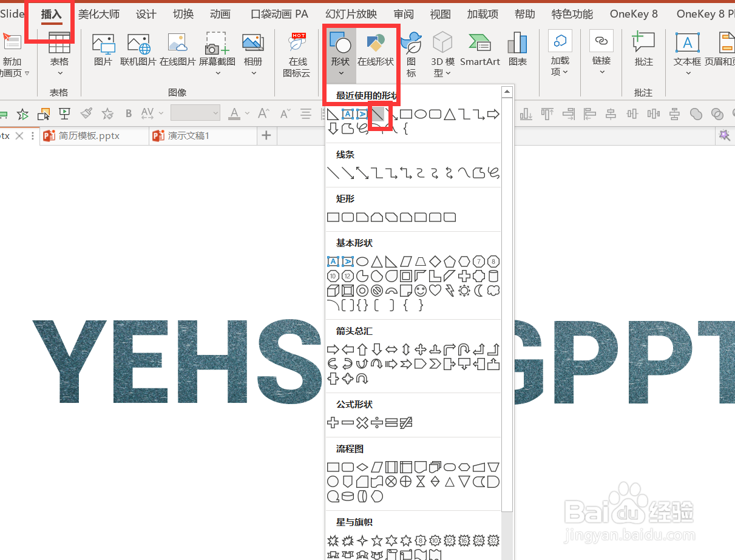Open the OneKey 8 tab
Screen dimensions: 735x560
[x=634, y=14]
